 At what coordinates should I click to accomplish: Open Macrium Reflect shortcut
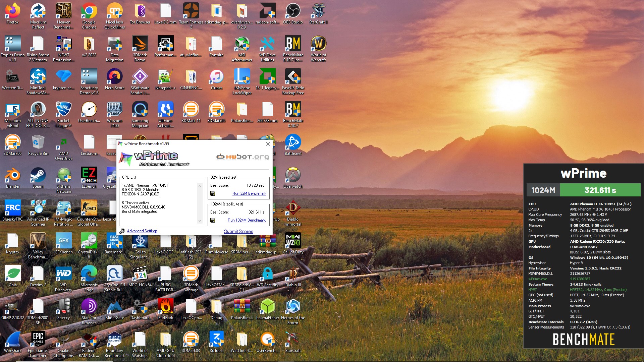pos(38,16)
